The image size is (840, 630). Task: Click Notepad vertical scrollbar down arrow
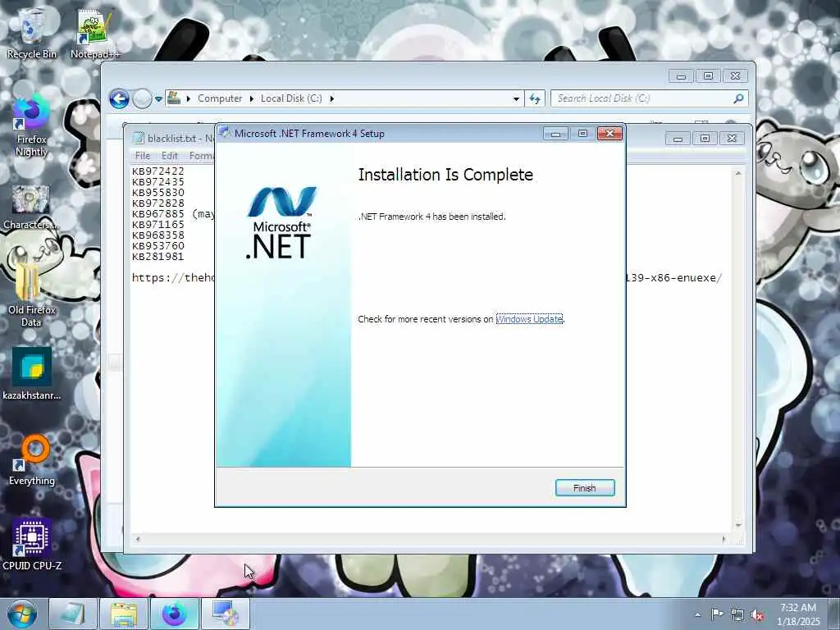click(x=738, y=526)
